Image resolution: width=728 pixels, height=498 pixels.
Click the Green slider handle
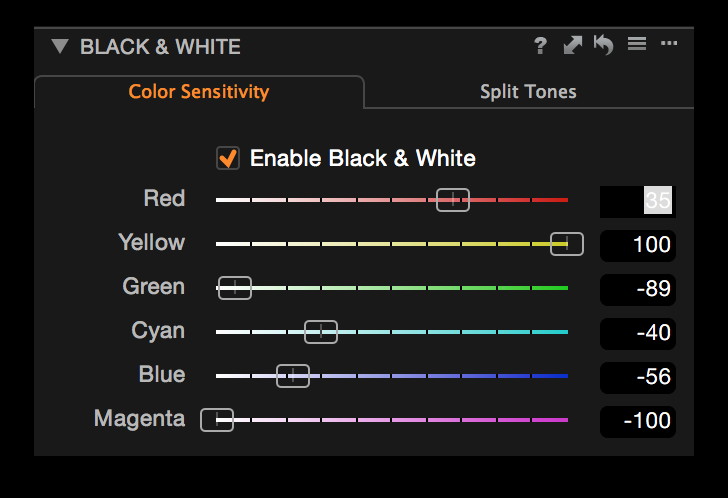[x=235, y=288]
